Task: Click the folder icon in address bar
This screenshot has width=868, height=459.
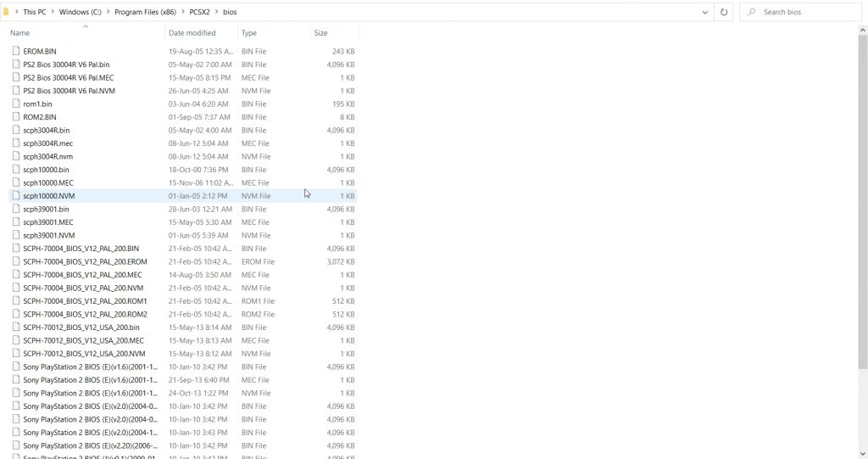Action: click(6, 12)
